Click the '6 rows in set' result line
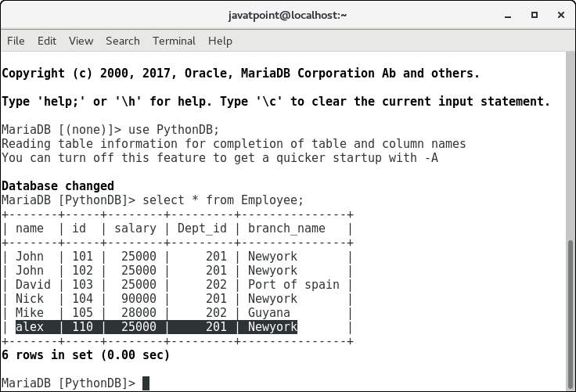Image resolution: width=576 pixels, height=392 pixels. coord(85,355)
